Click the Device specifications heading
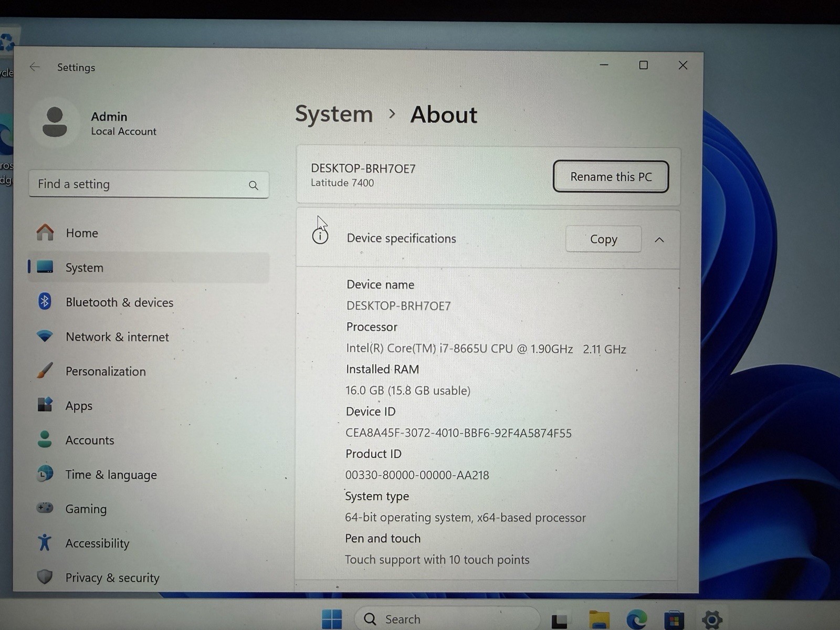This screenshot has width=840, height=630. click(x=402, y=238)
